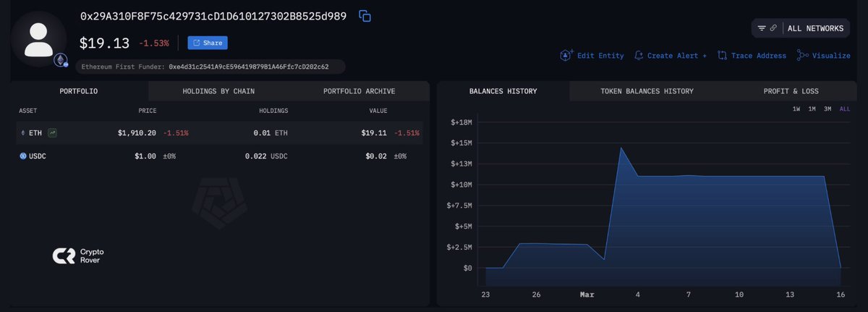The image size is (868, 312).
Task: Switch to the PORTFOLIO tab
Action: point(79,91)
